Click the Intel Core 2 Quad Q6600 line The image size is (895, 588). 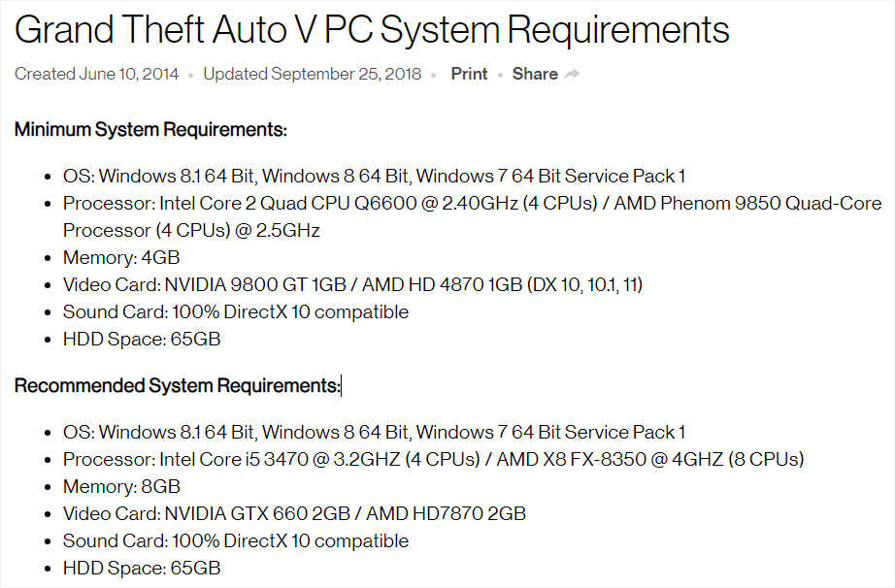point(472,216)
